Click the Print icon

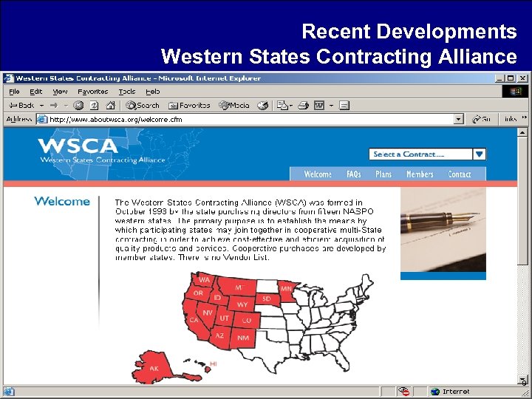coord(304,106)
